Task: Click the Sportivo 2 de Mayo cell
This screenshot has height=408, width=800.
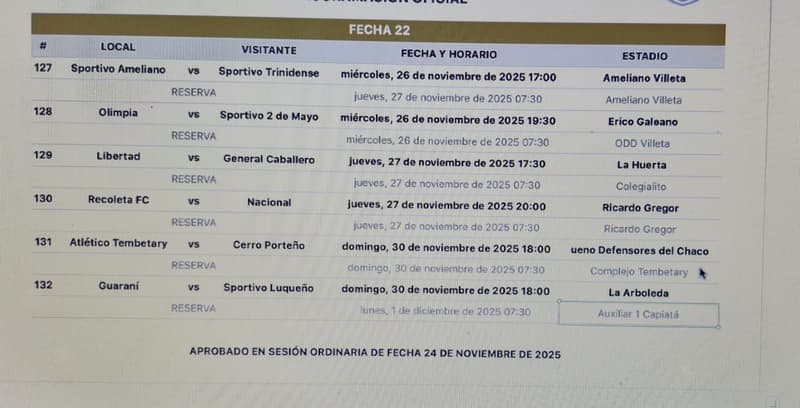Action: [269, 116]
